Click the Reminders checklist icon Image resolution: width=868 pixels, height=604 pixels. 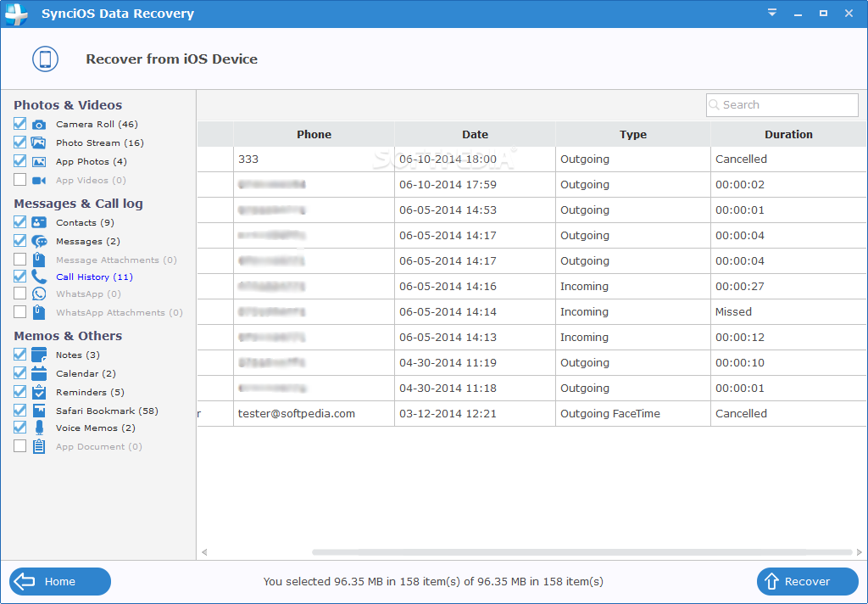(x=39, y=392)
